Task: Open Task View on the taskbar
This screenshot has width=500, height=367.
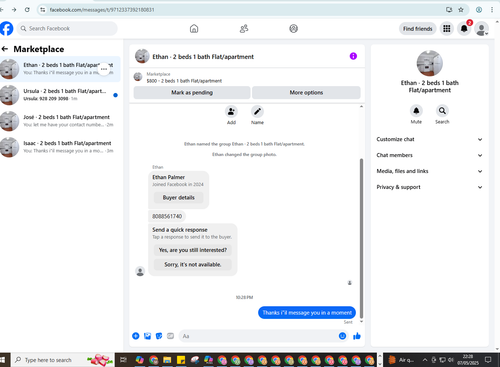Action: tap(123, 360)
